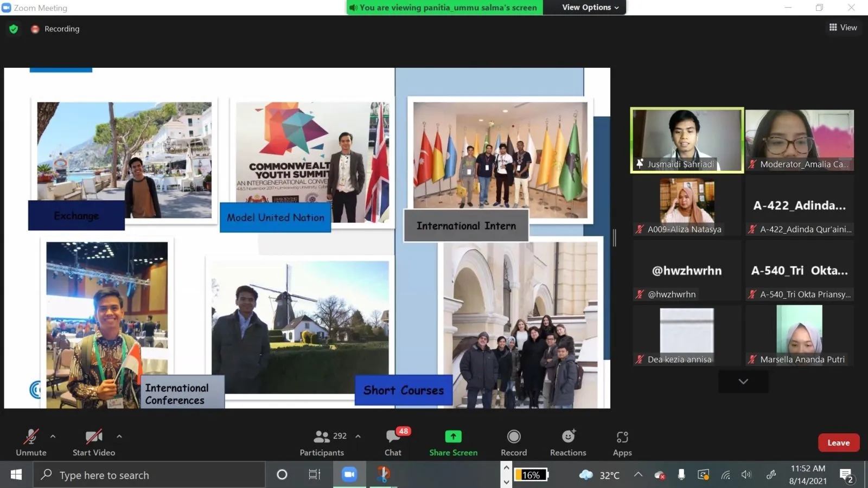Expand the audio options arrow beside Unmute
Viewport: 868px width, 488px height.
pyautogui.click(x=53, y=436)
